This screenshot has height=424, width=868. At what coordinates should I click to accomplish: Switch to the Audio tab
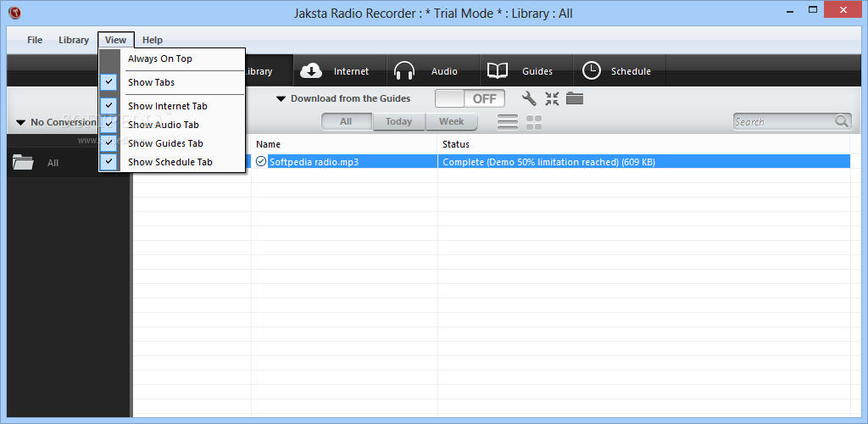coord(433,71)
